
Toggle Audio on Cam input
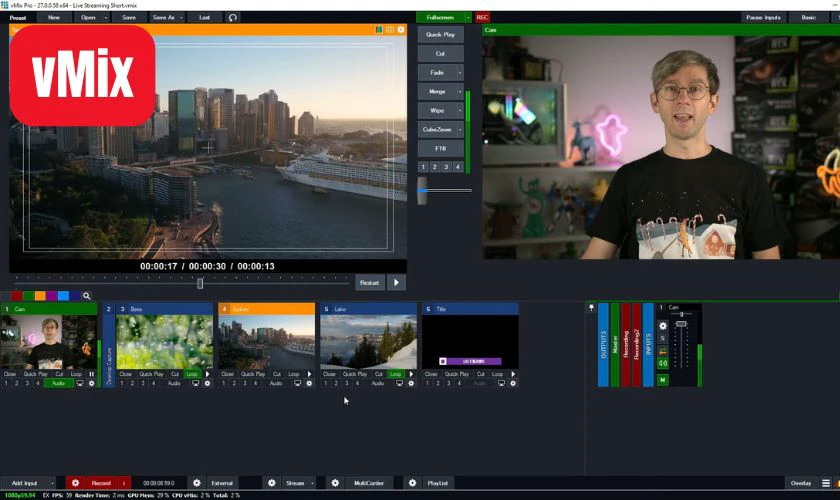point(58,383)
